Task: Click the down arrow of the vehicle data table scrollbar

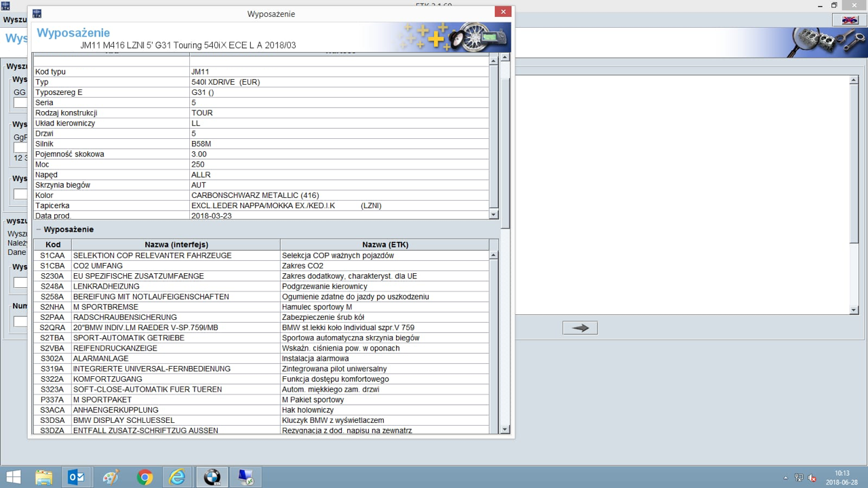Action: (x=494, y=214)
